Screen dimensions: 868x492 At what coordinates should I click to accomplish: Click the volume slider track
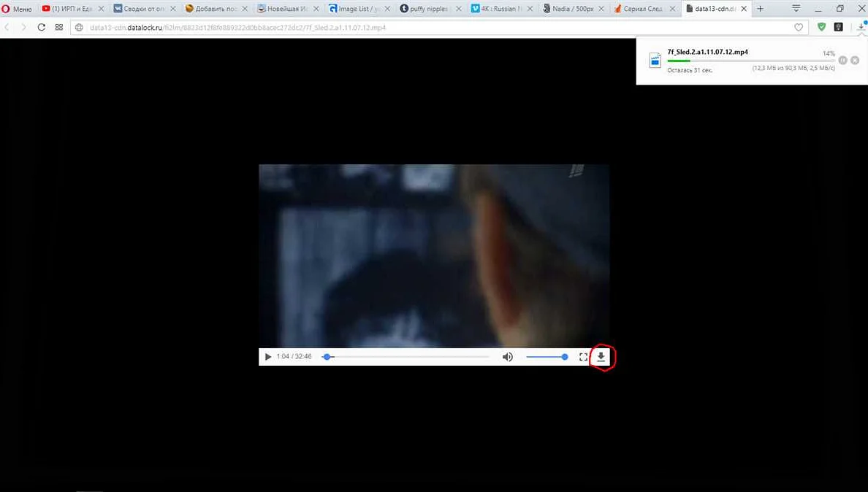(546, 357)
